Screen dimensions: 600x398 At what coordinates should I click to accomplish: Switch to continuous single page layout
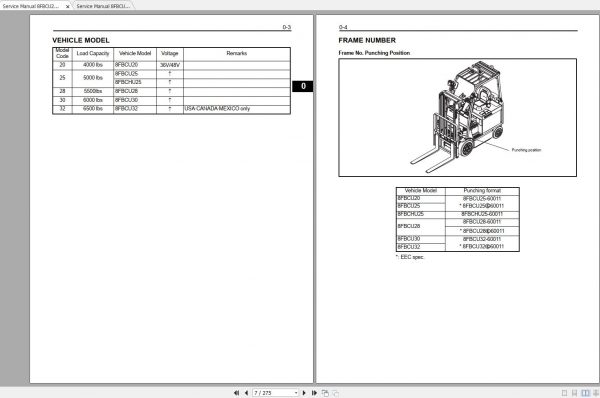(x=574, y=393)
